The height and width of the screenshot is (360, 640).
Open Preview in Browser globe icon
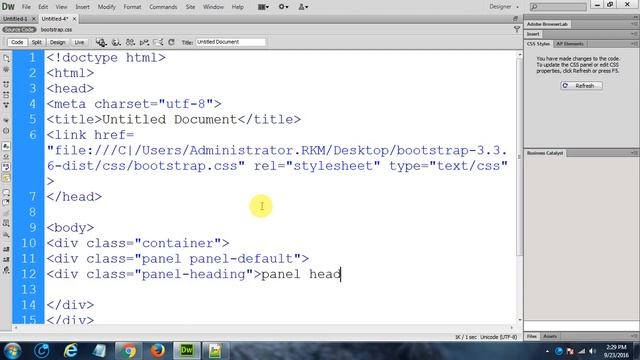point(116,42)
